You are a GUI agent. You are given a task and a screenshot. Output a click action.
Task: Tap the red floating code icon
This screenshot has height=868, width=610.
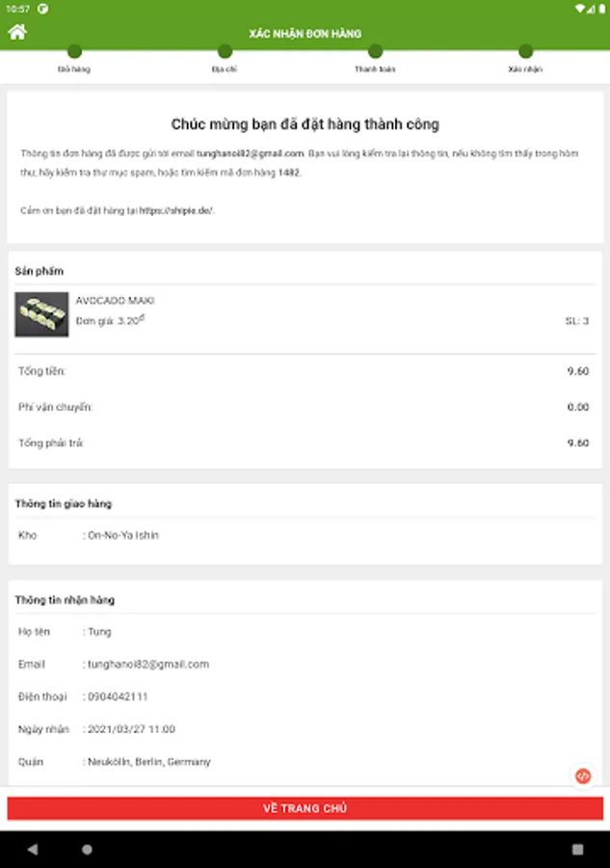[582, 775]
